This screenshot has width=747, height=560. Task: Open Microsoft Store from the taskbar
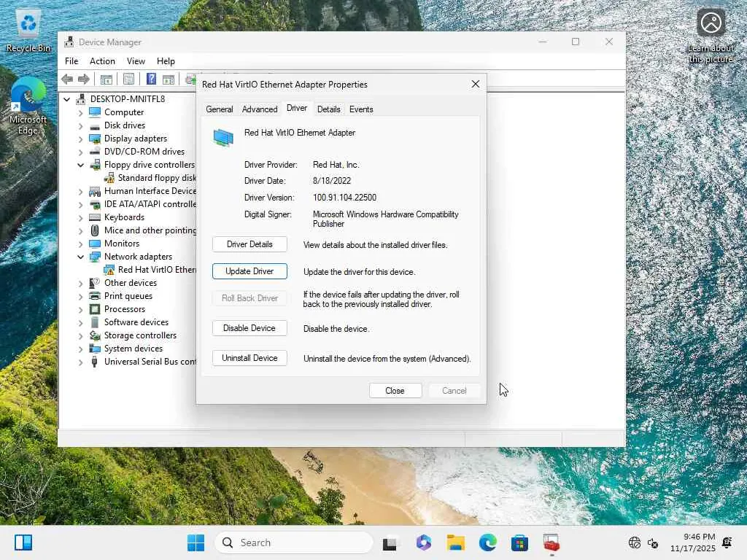tap(519, 542)
